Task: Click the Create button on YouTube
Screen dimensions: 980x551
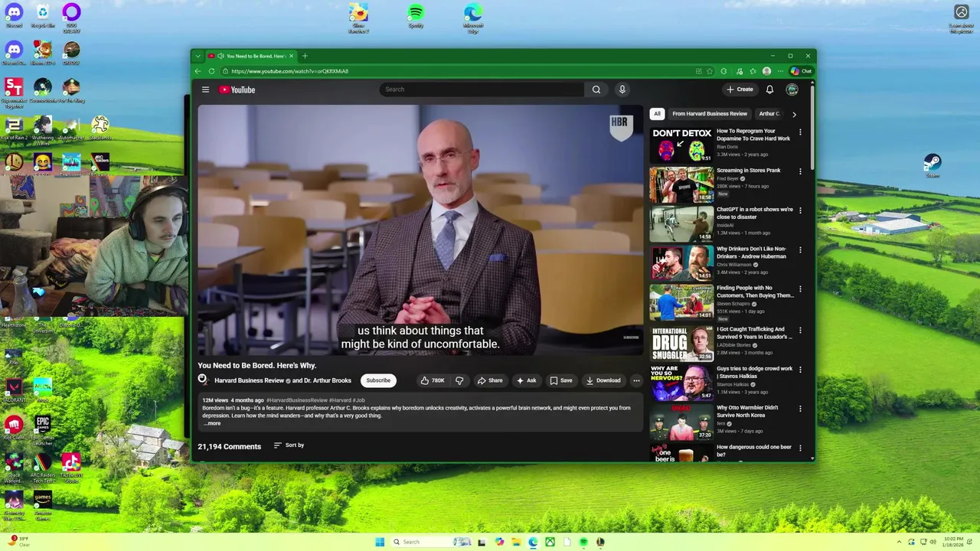Action: 740,90
